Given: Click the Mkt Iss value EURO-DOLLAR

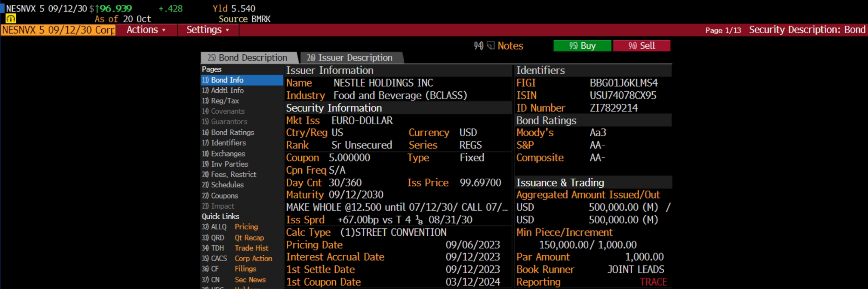Looking at the screenshot, I should [x=362, y=121].
